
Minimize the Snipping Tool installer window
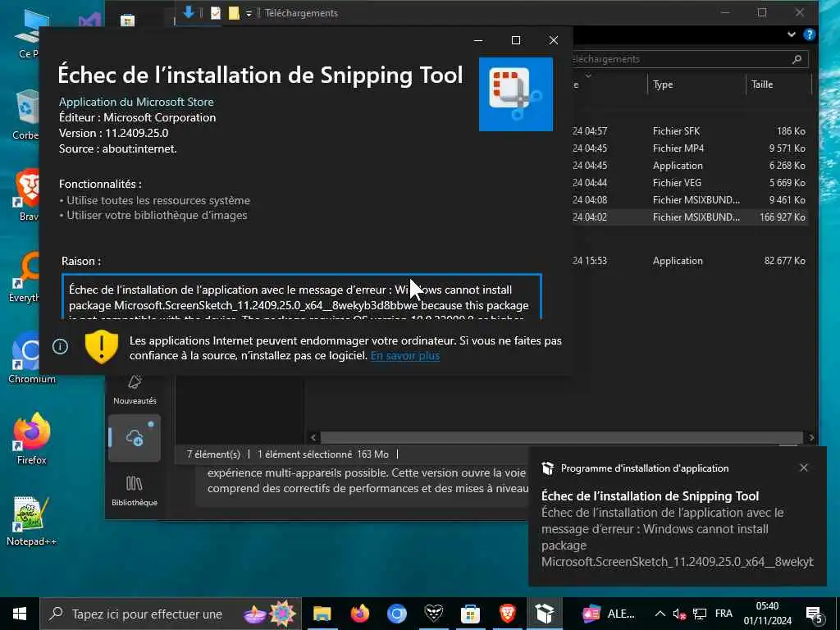tap(478, 40)
